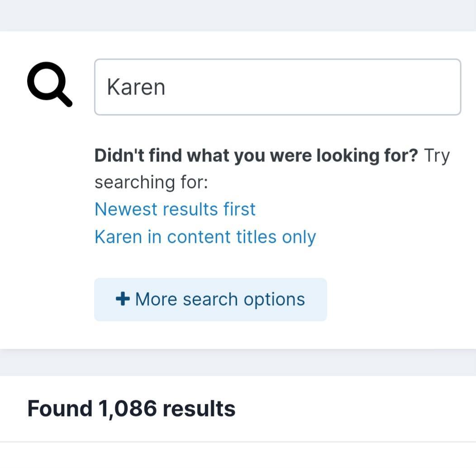Click the word results in Newest results first
Viewport: 476px width, 468px height.
click(190, 209)
